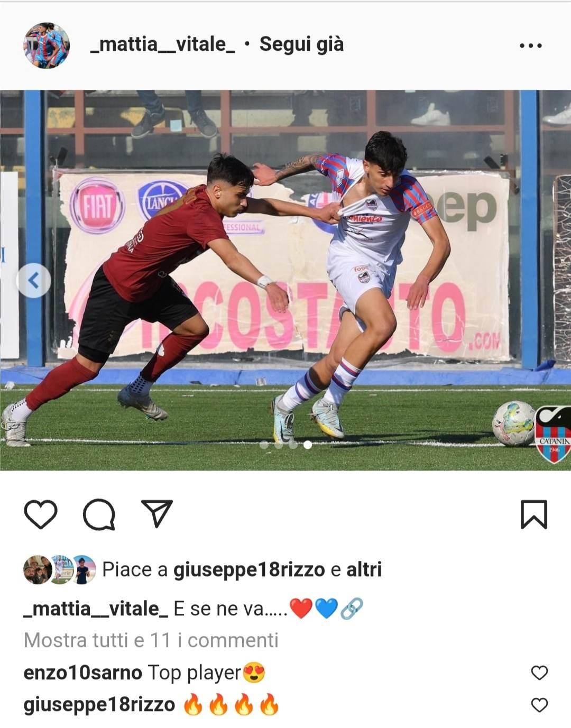Open enzo10sarno commenter profile

coord(83,672)
